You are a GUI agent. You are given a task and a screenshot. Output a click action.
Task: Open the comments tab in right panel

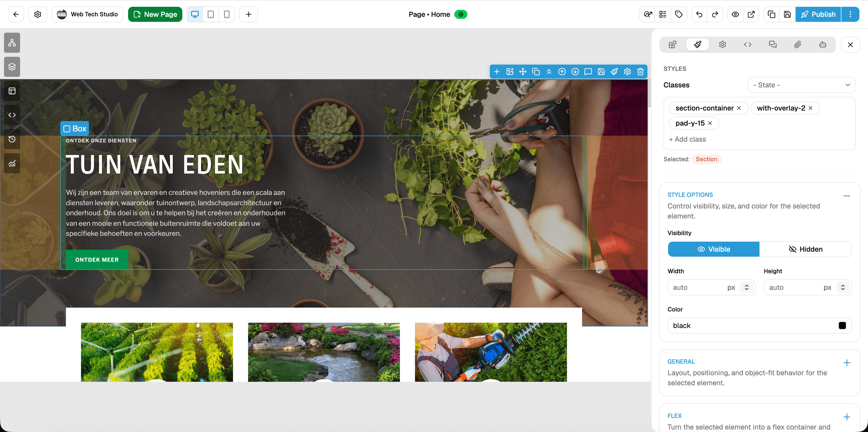[773, 44]
